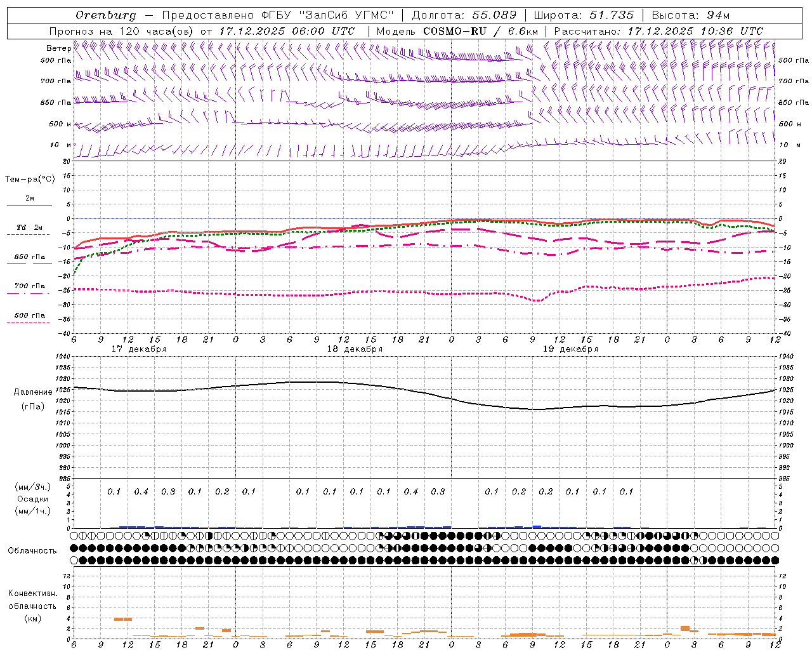
Task: Click the Долгота: 55.089 longitude value
Action: point(464,15)
